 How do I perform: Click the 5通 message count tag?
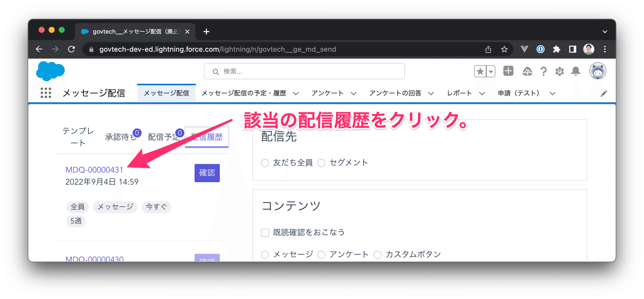(x=76, y=221)
